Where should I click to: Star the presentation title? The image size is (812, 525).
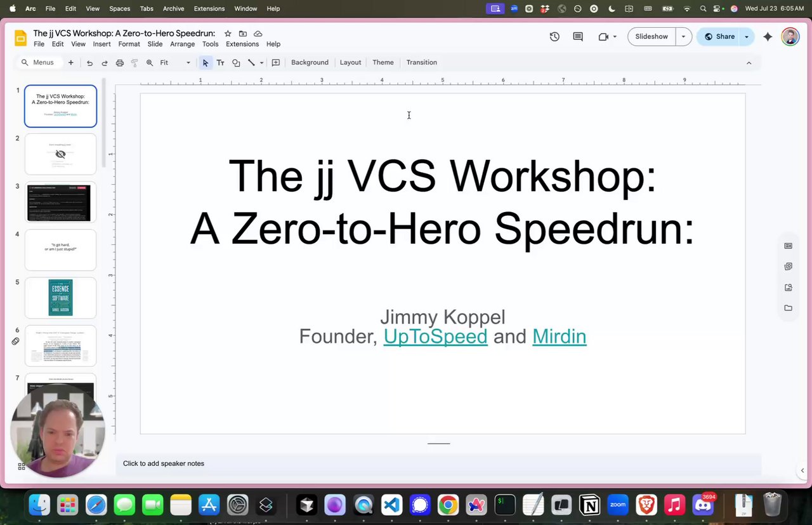[228, 34]
